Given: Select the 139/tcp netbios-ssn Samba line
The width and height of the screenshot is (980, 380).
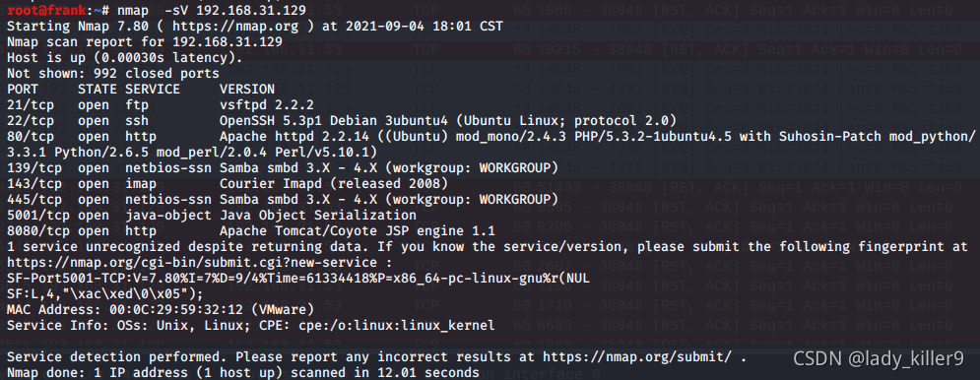Looking at the screenshot, I should (283, 167).
